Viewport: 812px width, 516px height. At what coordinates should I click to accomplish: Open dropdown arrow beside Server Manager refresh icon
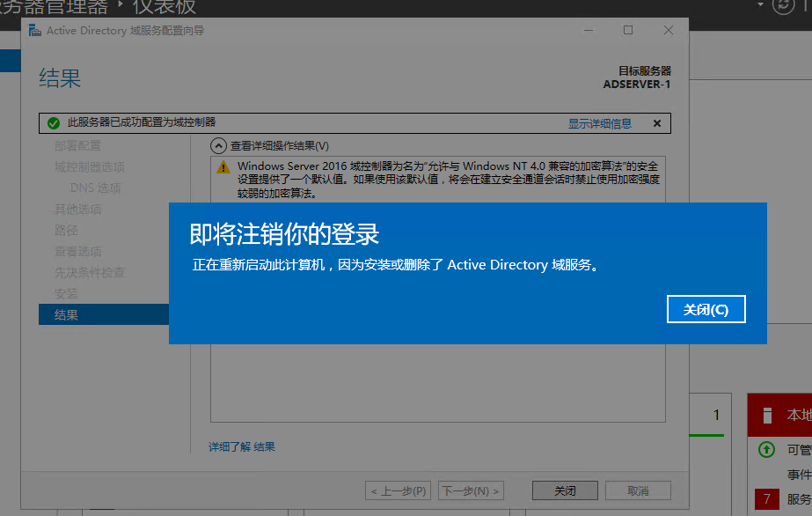[x=760, y=4]
